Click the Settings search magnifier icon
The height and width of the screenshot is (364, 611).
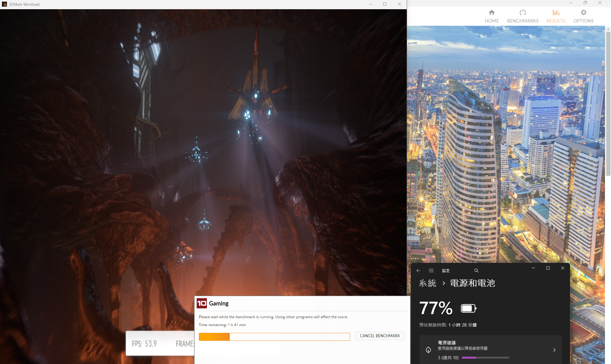click(476, 271)
